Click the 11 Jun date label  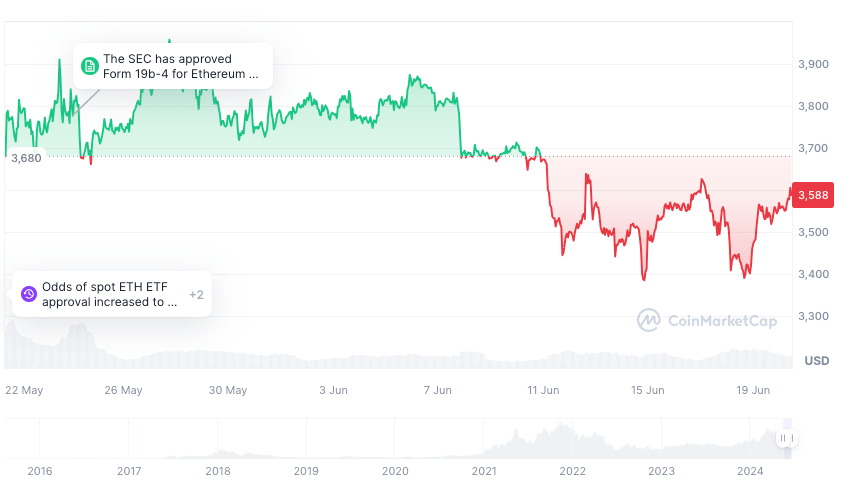543,390
